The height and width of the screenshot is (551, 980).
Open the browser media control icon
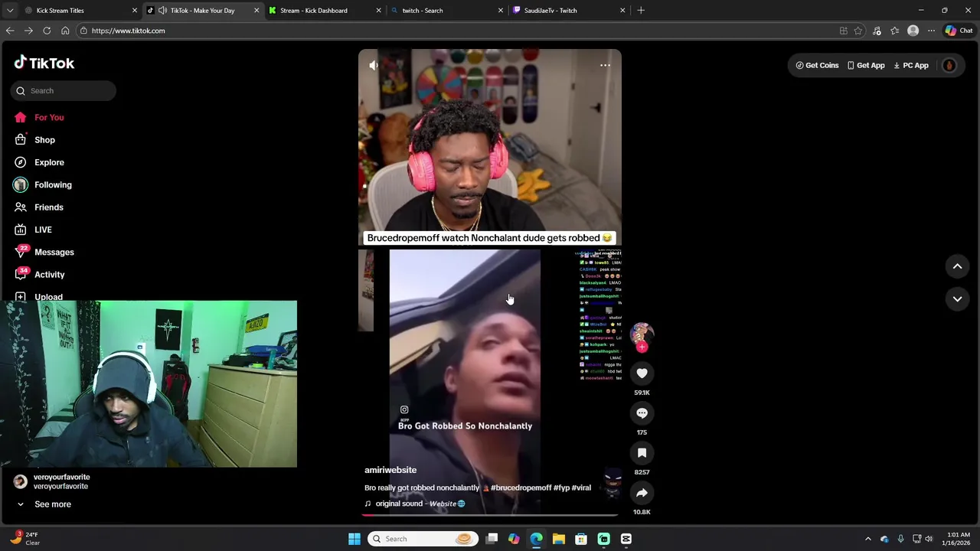pyautogui.click(x=877, y=31)
